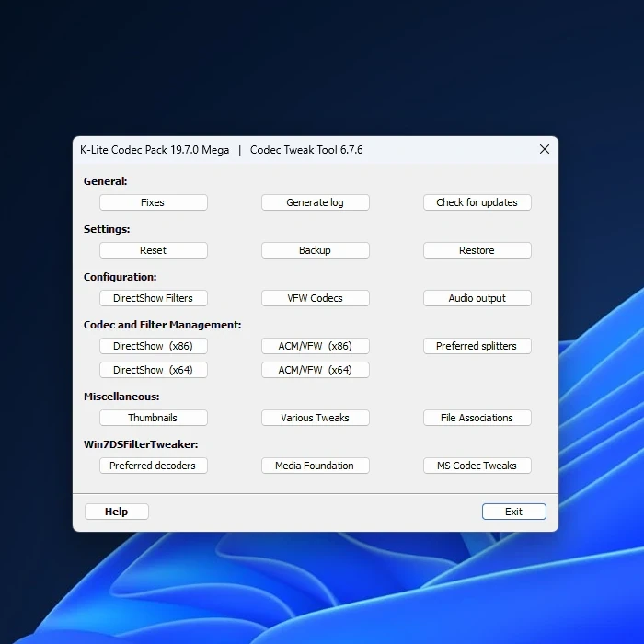
Task: Close the Codec Tweak Tool window
Action: coord(545,149)
